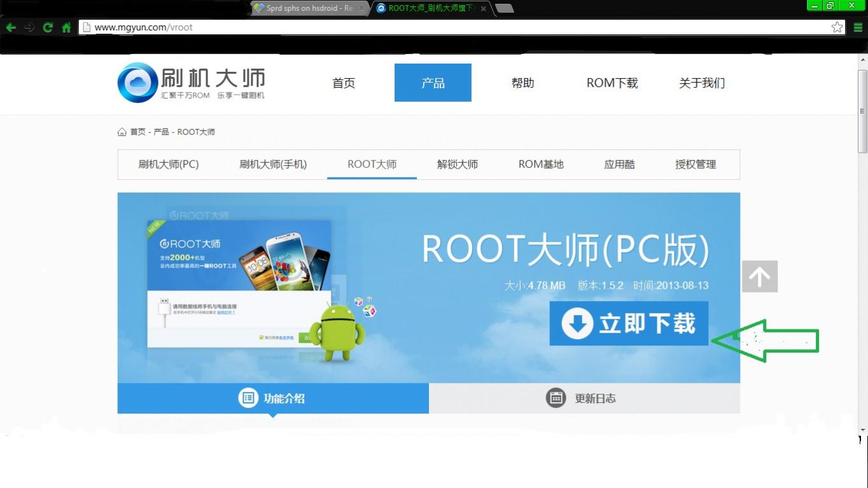Minimize the browser window
The width and height of the screenshot is (868, 488).
[x=815, y=6]
